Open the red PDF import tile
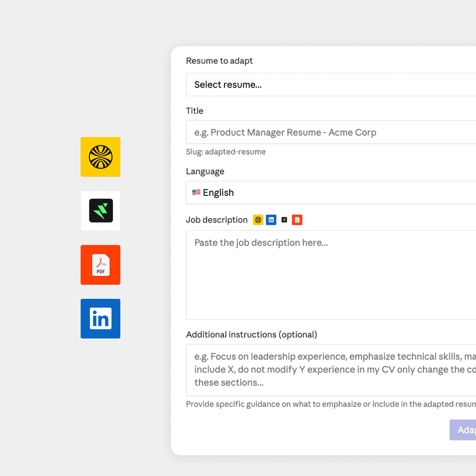This screenshot has height=476, width=476. [100, 264]
